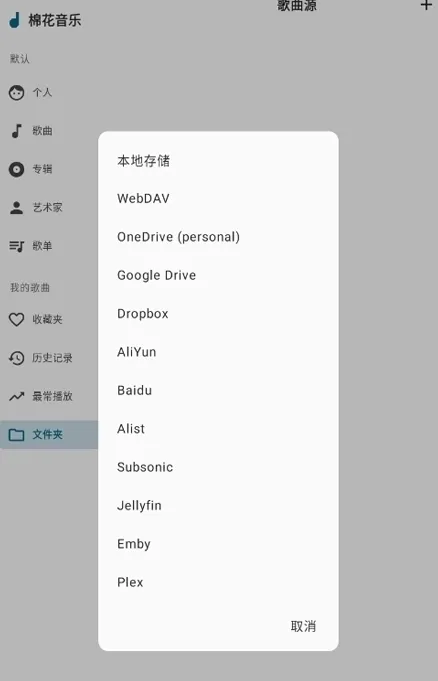Click the 棉花音乐 app title

pos(55,20)
